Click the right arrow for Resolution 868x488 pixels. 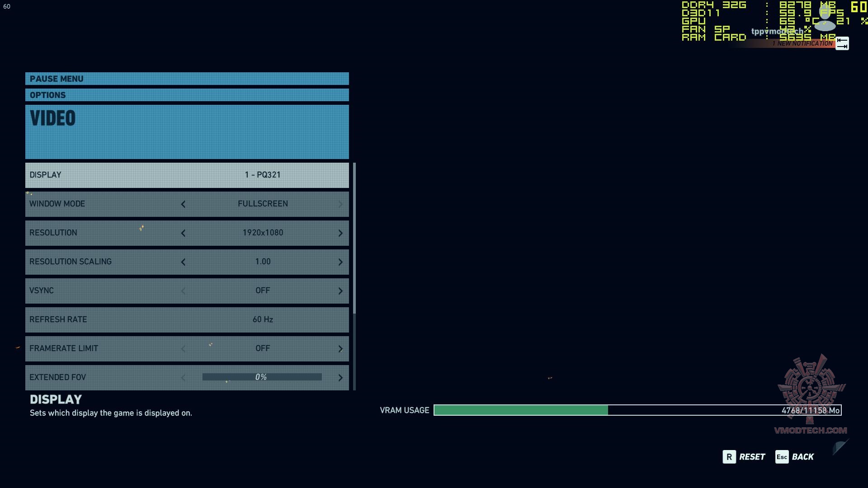pyautogui.click(x=340, y=233)
